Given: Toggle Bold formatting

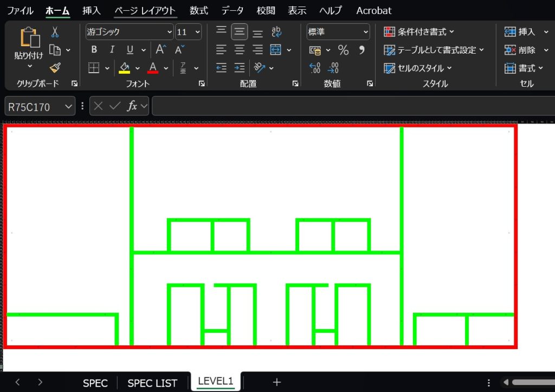Looking at the screenshot, I should pos(94,50).
